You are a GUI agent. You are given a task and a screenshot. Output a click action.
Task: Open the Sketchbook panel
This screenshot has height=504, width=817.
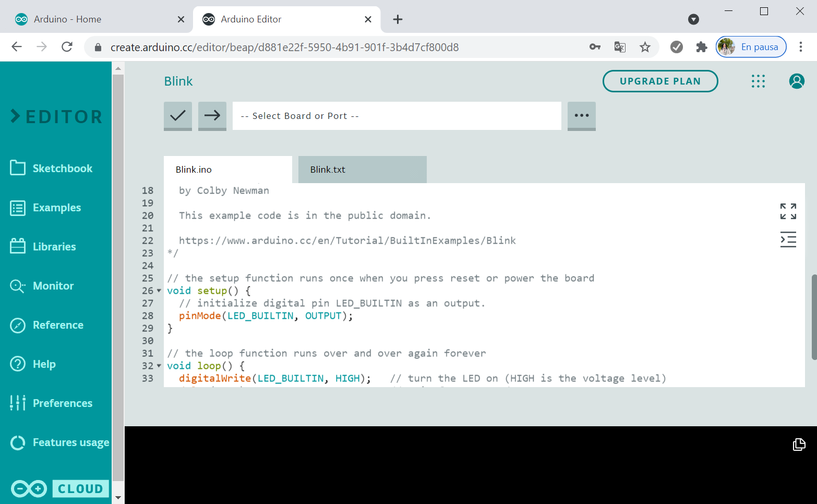[x=56, y=168]
